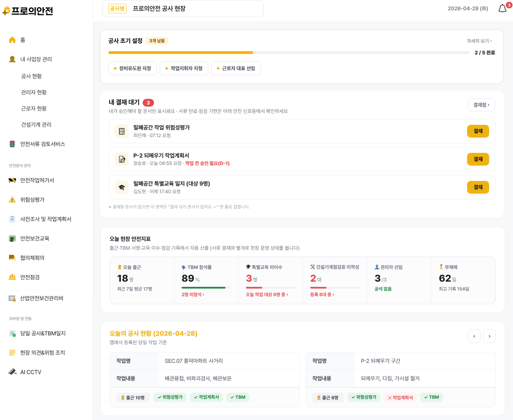Click the 공사명 site name field
Viewport: 513px width, 420px height.
tap(182, 9)
